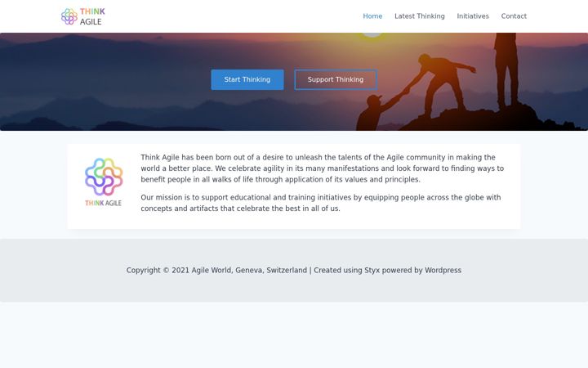Navigate to the Contact page
Screen dimensions: 588x368
[514, 16]
